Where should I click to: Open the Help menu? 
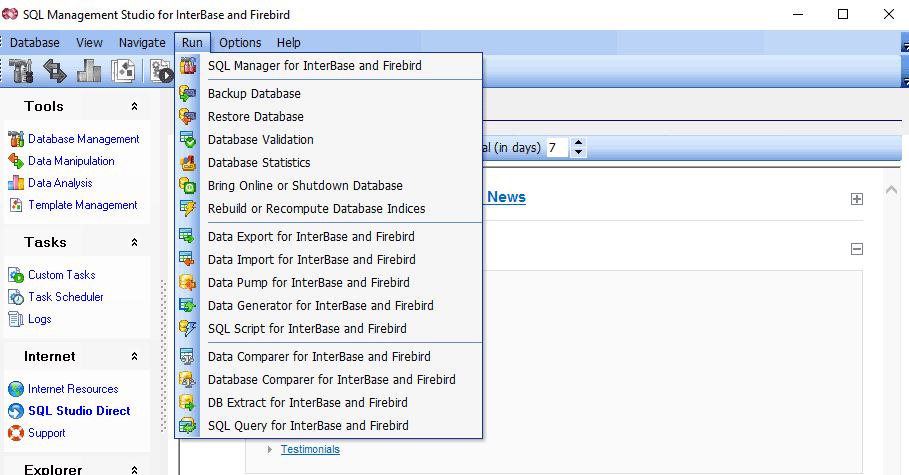(289, 43)
